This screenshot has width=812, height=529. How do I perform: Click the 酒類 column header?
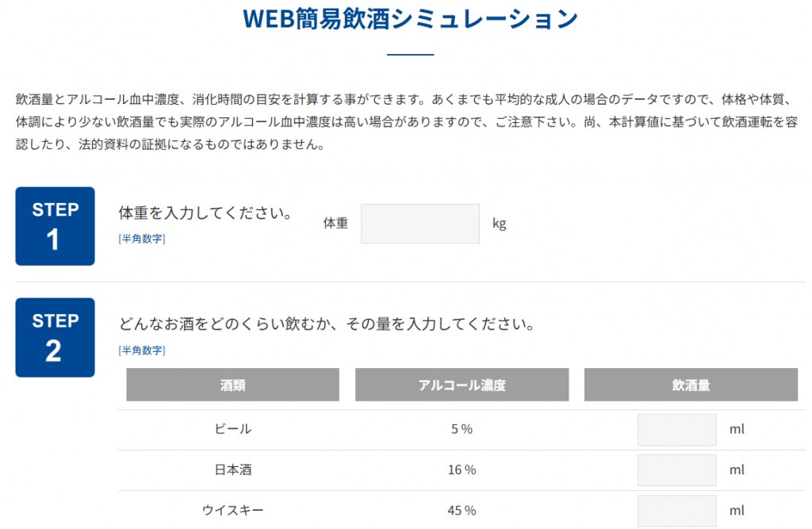(x=232, y=385)
